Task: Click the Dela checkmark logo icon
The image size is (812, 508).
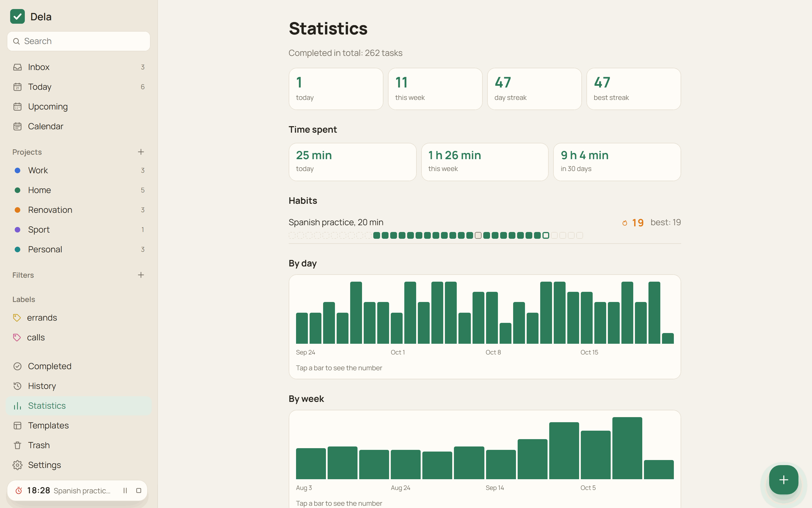Action: 17,16
